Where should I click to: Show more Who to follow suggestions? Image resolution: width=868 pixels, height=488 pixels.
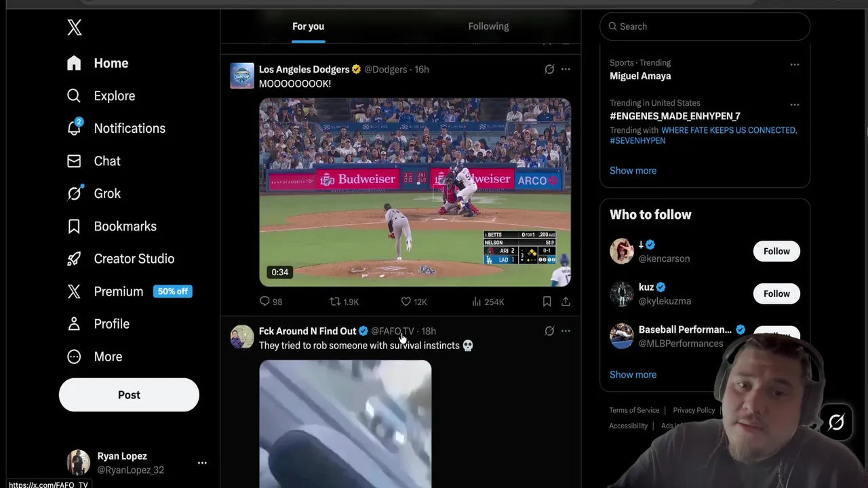click(x=633, y=374)
